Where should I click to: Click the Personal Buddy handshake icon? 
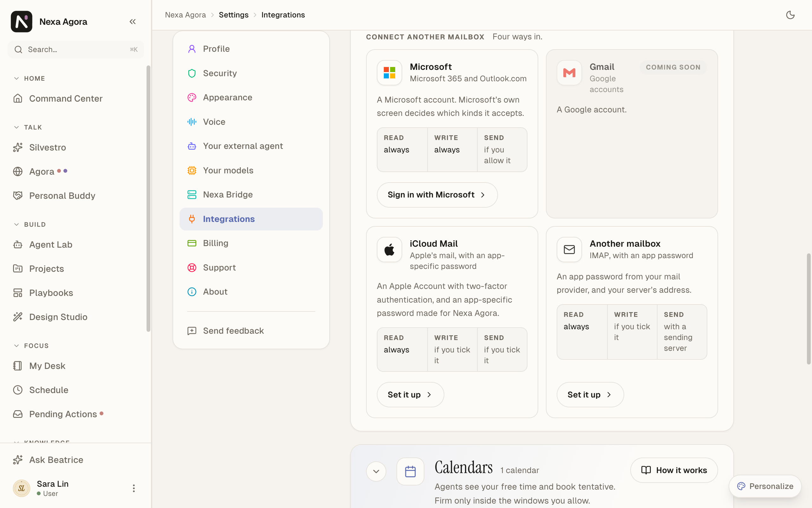[18, 196]
